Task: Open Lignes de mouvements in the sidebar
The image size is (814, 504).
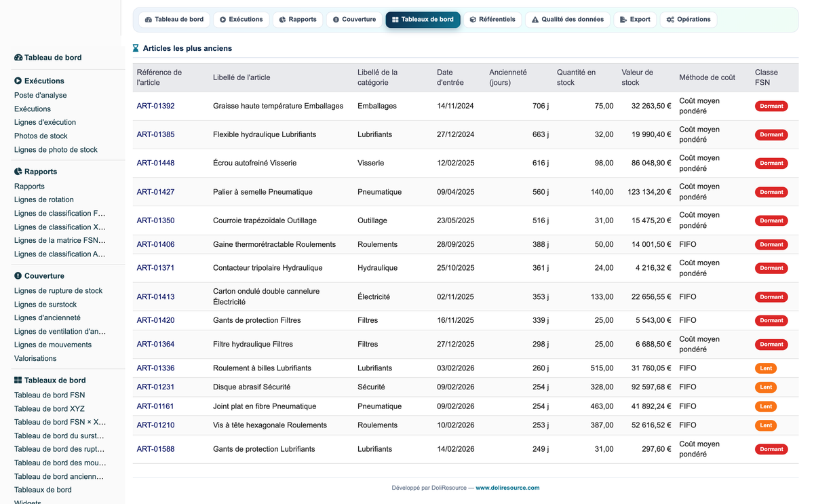Action: 53,345
